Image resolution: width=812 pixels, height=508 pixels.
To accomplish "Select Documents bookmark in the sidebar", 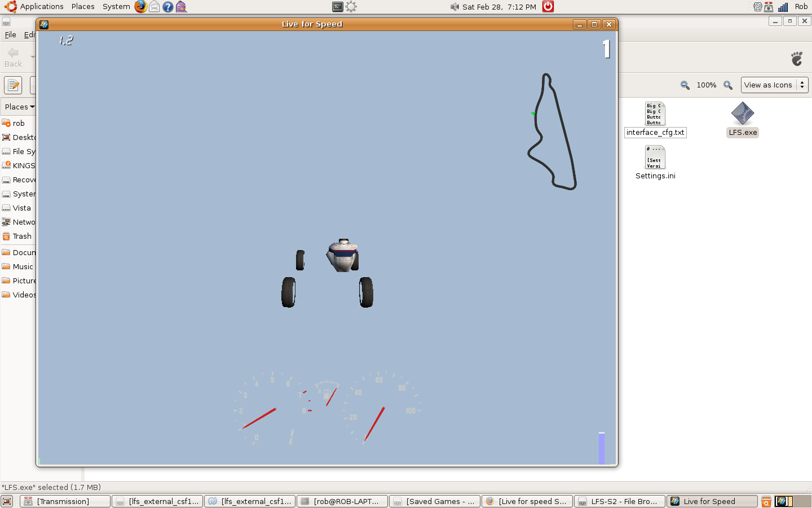I will [x=19, y=252].
